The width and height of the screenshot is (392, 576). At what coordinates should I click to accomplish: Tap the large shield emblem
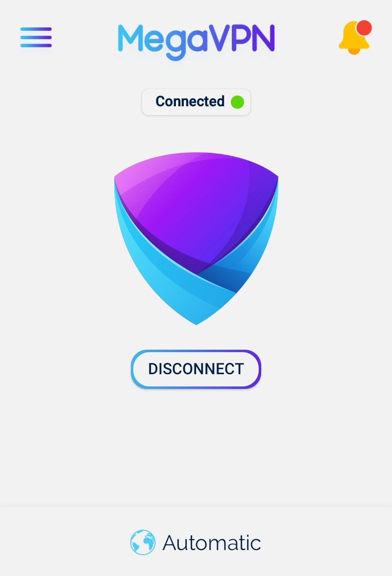coord(196,239)
